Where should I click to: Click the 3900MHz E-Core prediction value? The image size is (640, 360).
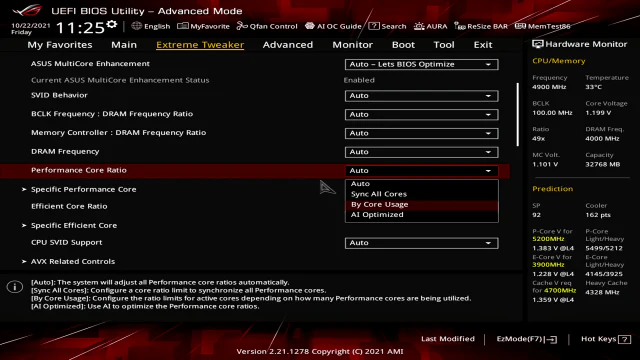click(548, 264)
